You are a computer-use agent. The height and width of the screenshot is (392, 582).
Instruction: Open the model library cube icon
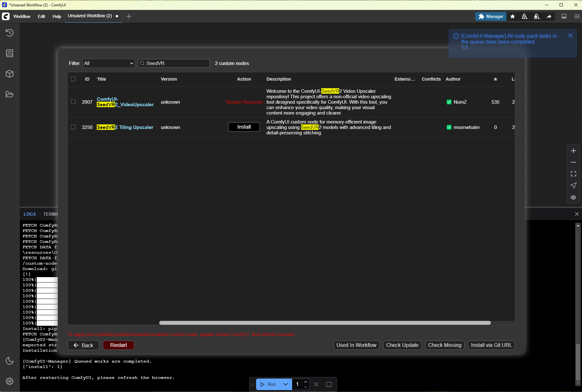(10, 74)
